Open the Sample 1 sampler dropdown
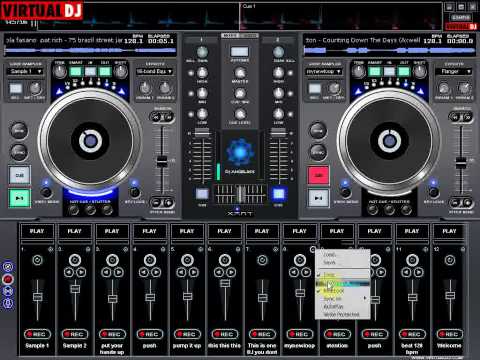 (x=25, y=71)
